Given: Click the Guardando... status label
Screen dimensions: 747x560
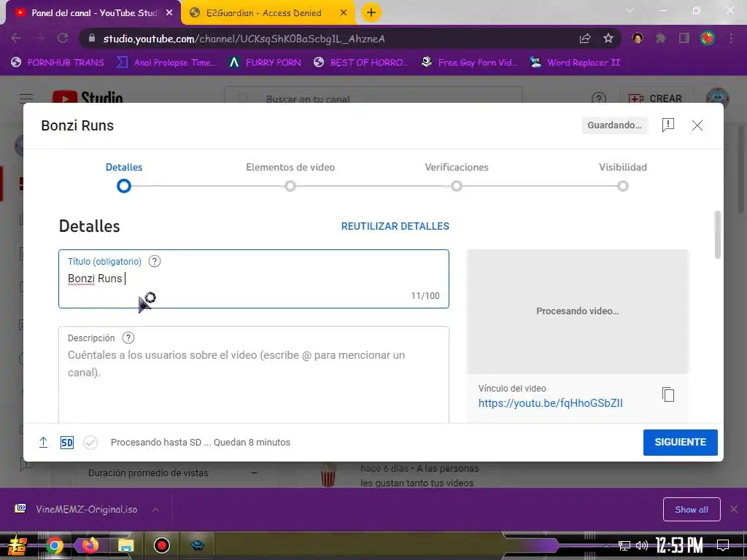Looking at the screenshot, I should click(614, 125).
